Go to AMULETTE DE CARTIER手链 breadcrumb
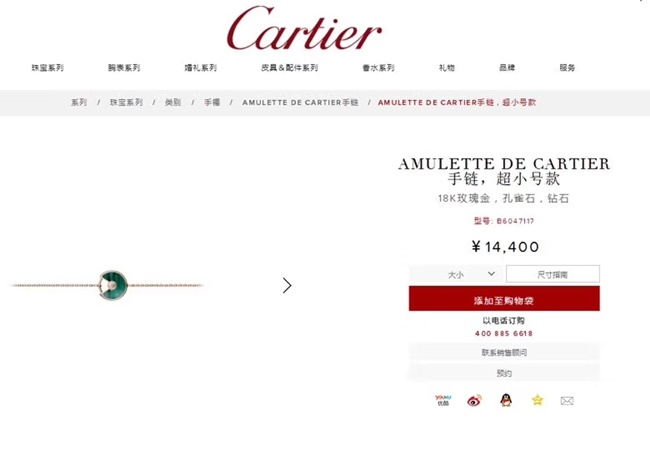Screen dimensions: 650x450 300,102
